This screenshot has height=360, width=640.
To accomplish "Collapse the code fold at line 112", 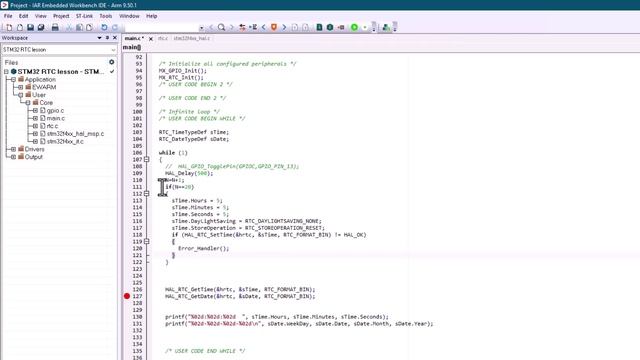I will click(x=147, y=194).
